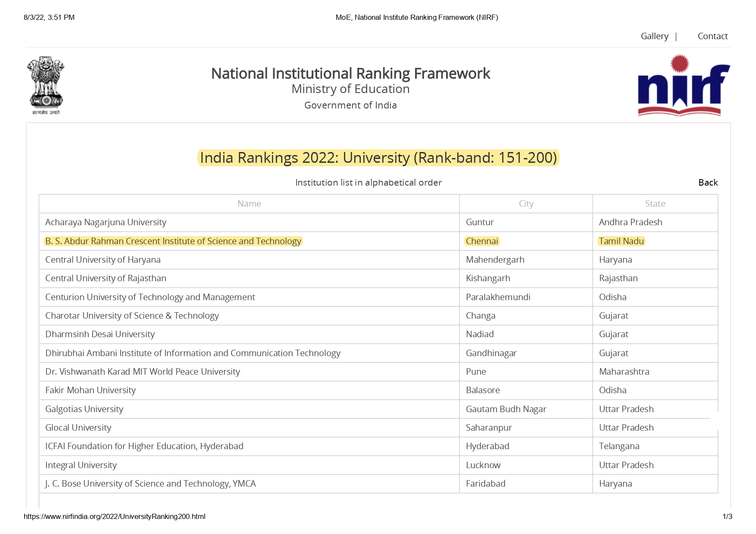Open the Contact menu link

tap(712, 36)
